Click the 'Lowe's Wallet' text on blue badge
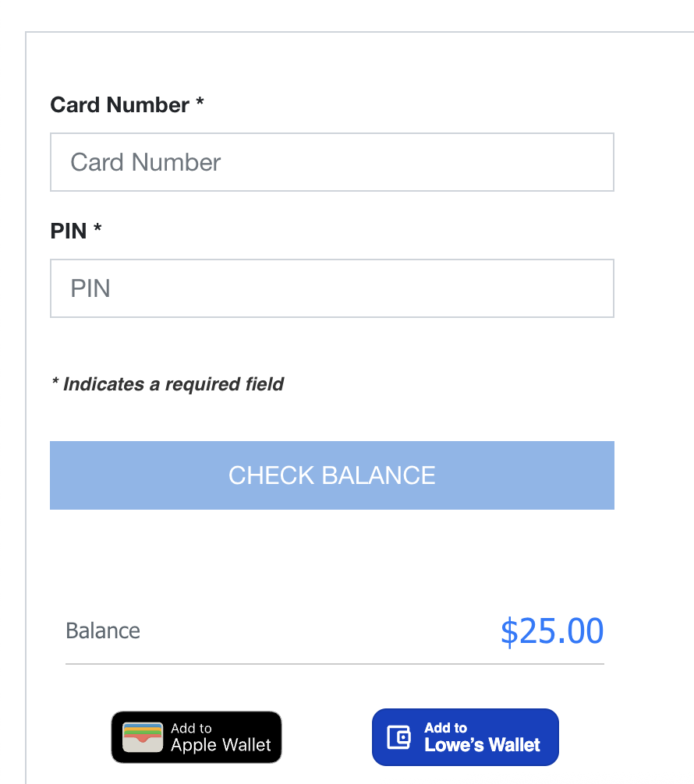The height and width of the screenshot is (784, 694). coord(482,745)
